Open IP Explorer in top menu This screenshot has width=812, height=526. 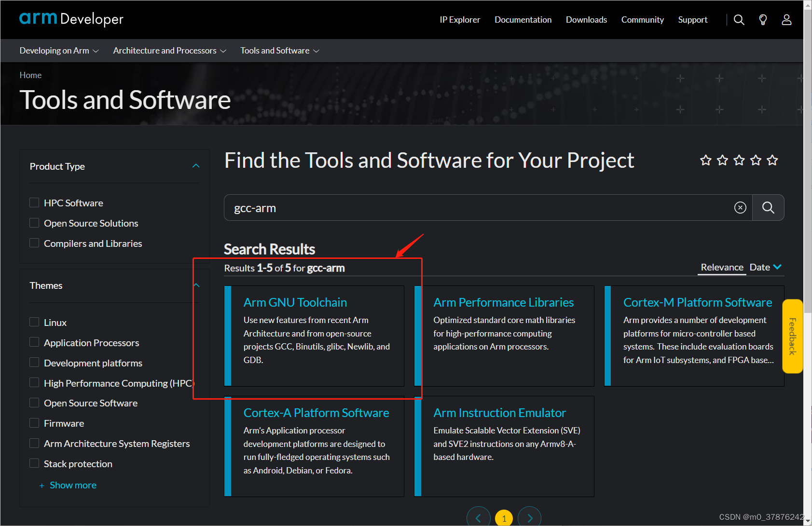[460, 20]
